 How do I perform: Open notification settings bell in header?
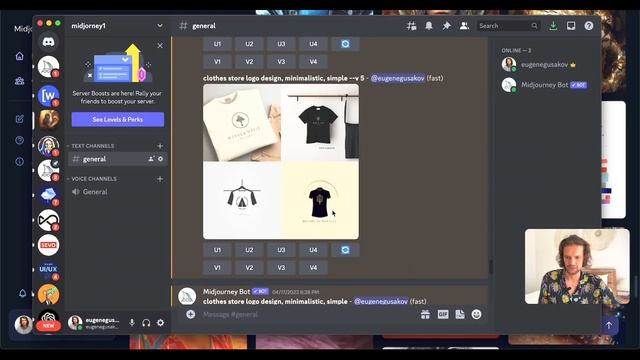coord(429,26)
